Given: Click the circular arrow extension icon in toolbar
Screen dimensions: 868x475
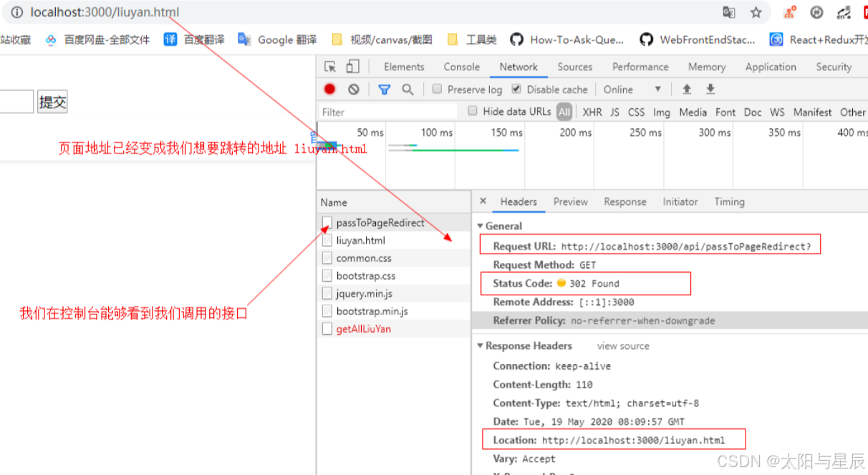Looking at the screenshot, I should click(817, 12).
